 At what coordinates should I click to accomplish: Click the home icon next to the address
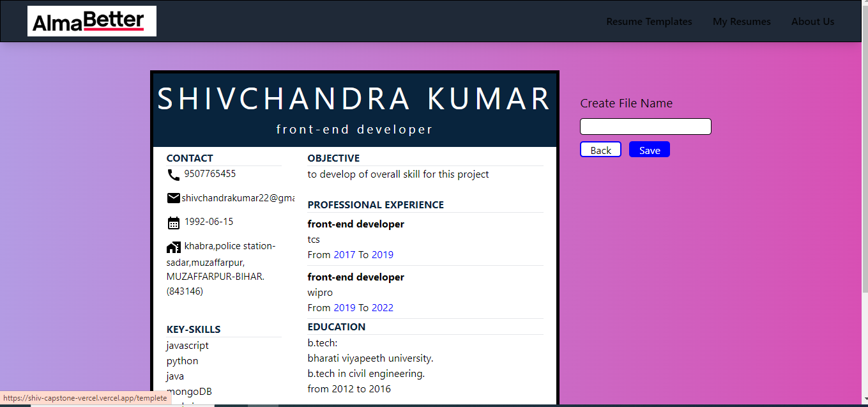pyautogui.click(x=173, y=246)
